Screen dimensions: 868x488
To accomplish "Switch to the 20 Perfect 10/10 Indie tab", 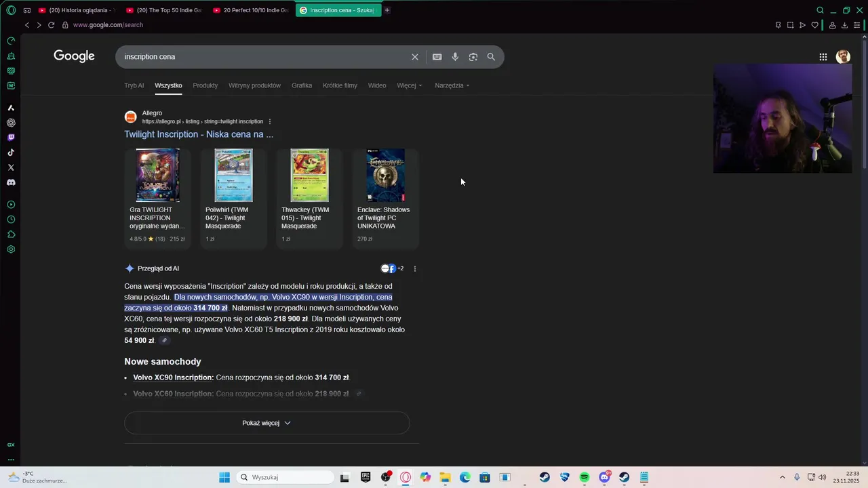I will pos(251,10).
